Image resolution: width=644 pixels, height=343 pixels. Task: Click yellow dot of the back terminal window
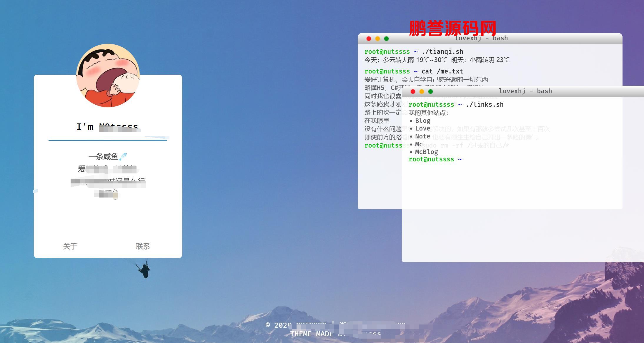coord(377,39)
